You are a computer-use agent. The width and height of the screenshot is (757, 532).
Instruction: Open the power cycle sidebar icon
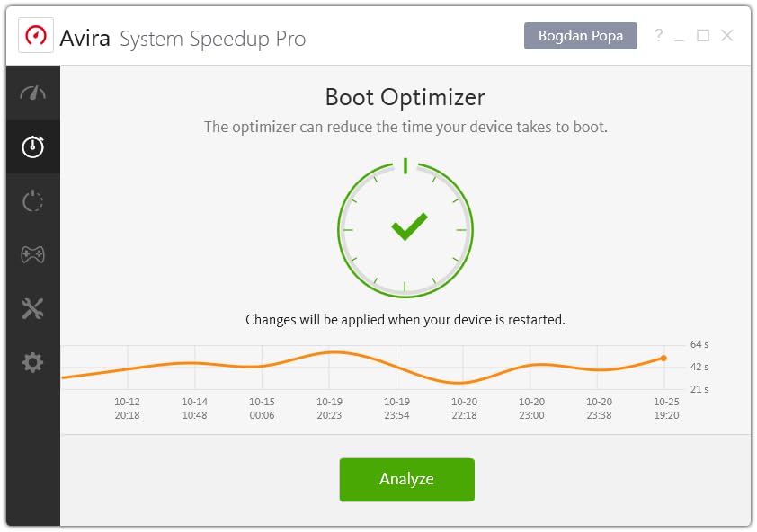pos(32,200)
